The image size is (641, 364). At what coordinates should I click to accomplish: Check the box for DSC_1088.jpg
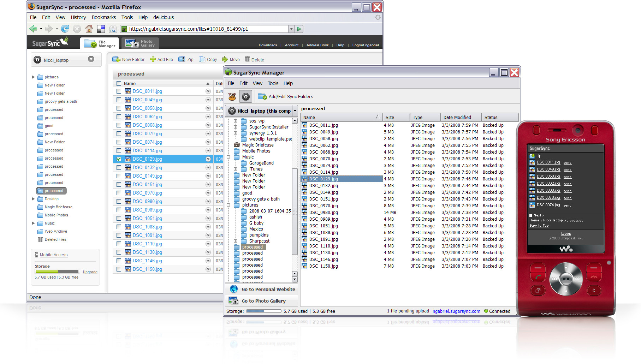119,227
